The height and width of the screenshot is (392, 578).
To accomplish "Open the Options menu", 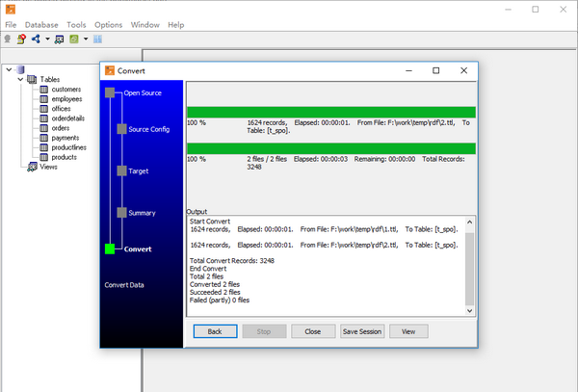I will click(x=108, y=25).
